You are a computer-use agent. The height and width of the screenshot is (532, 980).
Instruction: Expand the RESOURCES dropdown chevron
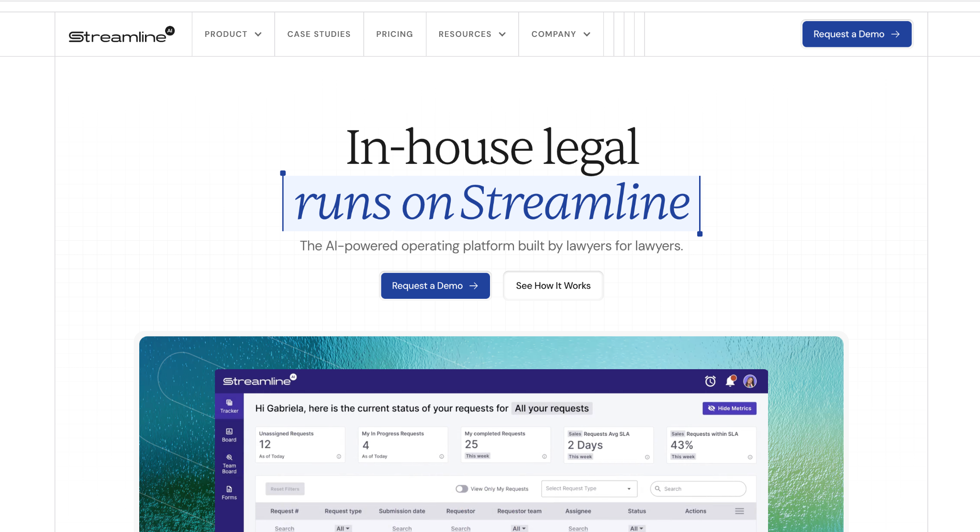502,34
